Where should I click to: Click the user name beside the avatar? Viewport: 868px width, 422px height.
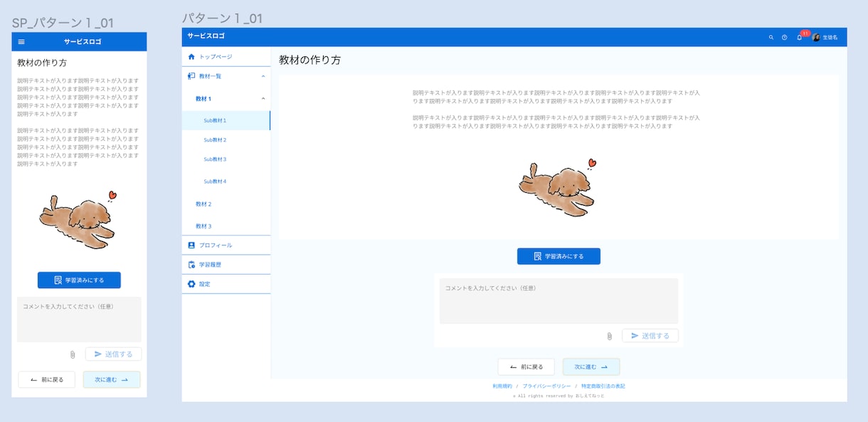pos(830,37)
